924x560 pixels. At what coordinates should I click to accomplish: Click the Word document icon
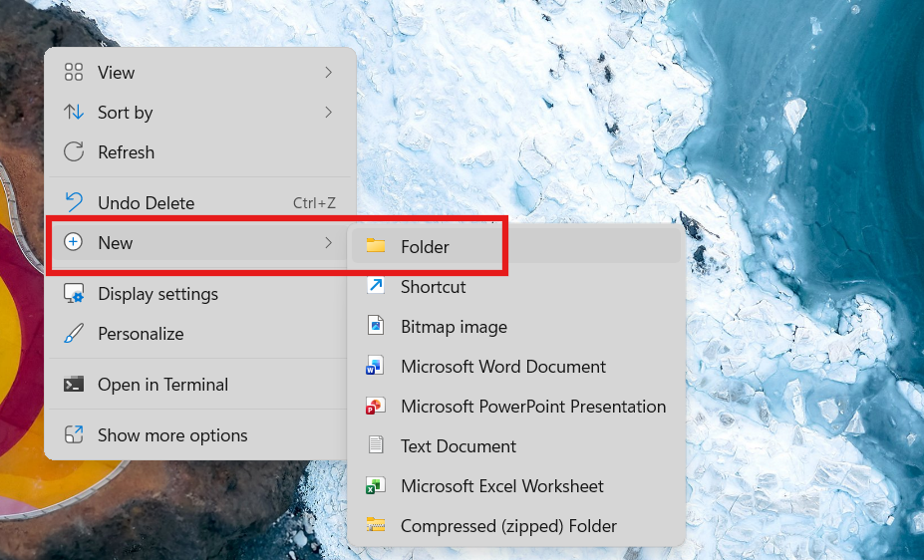pyautogui.click(x=375, y=365)
